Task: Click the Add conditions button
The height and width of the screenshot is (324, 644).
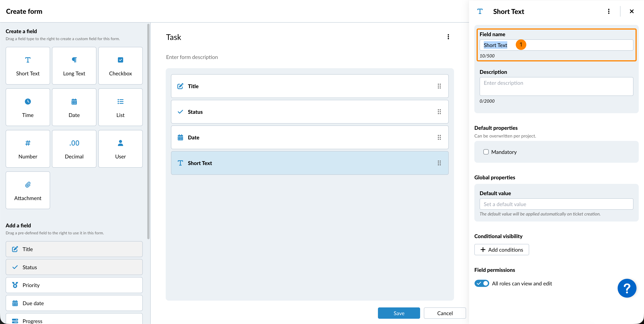Action: click(501, 250)
